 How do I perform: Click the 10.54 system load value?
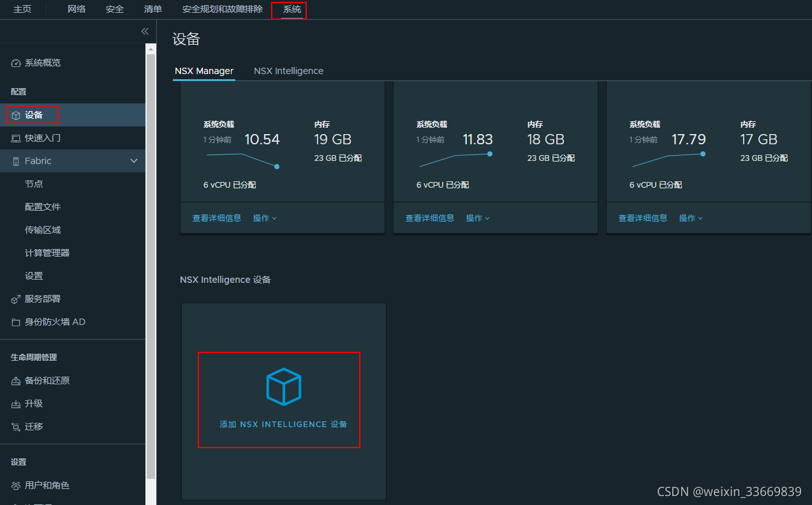262,139
